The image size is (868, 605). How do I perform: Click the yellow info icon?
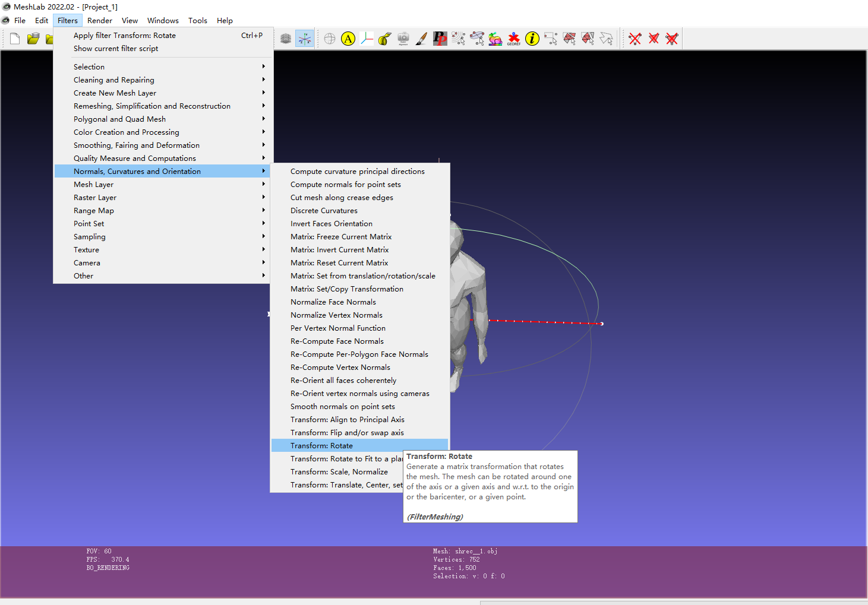click(x=532, y=39)
